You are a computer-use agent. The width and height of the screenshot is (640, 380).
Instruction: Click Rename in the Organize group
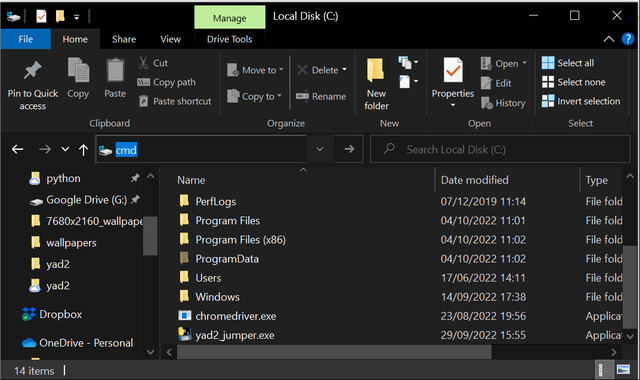coord(321,96)
